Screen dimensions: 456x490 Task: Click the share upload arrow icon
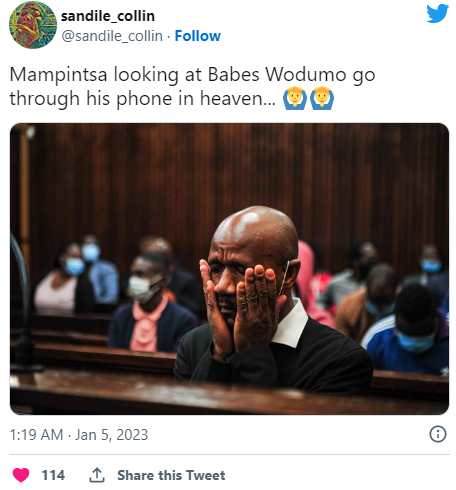click(97, 475)
